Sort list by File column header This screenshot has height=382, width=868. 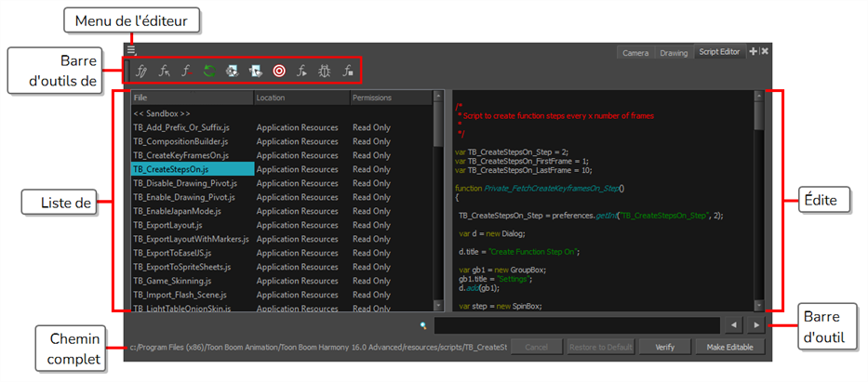tap(192, 98)
